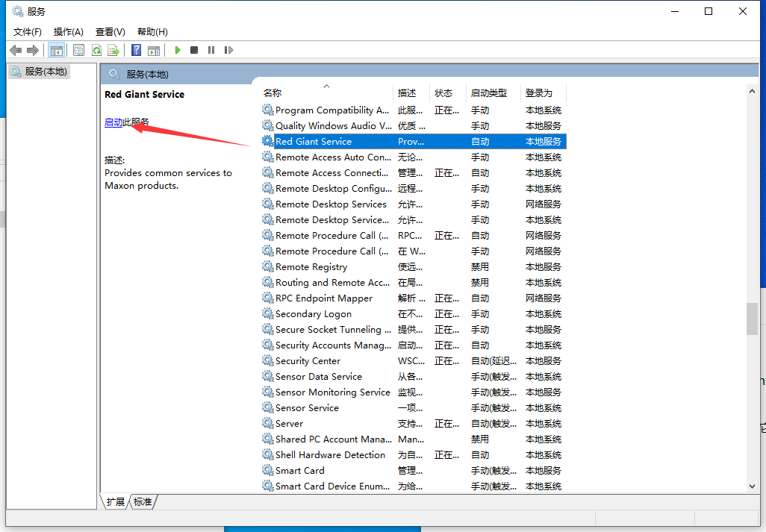Click gear icon beside Remote Registry
The image size is (766, 532).
point(268,266)
